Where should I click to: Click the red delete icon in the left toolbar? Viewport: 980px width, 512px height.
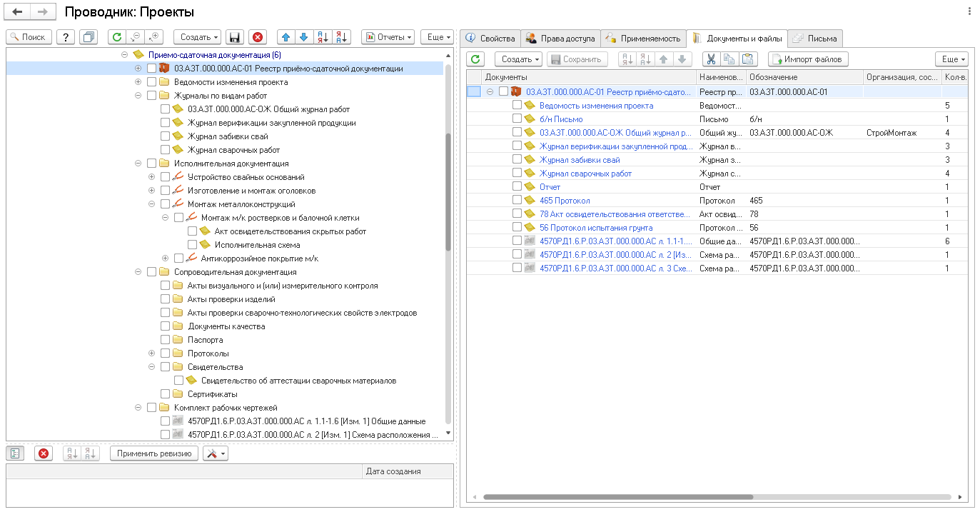[257, 37]
